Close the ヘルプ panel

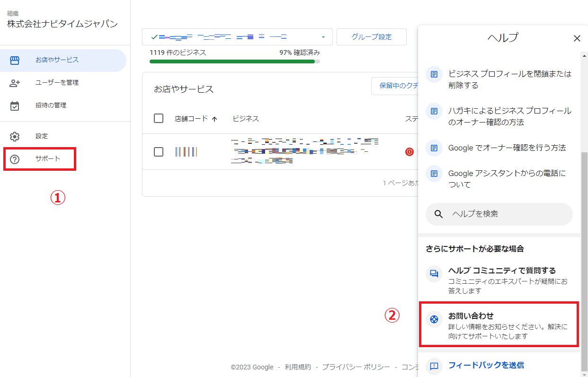tap(577, 38)
